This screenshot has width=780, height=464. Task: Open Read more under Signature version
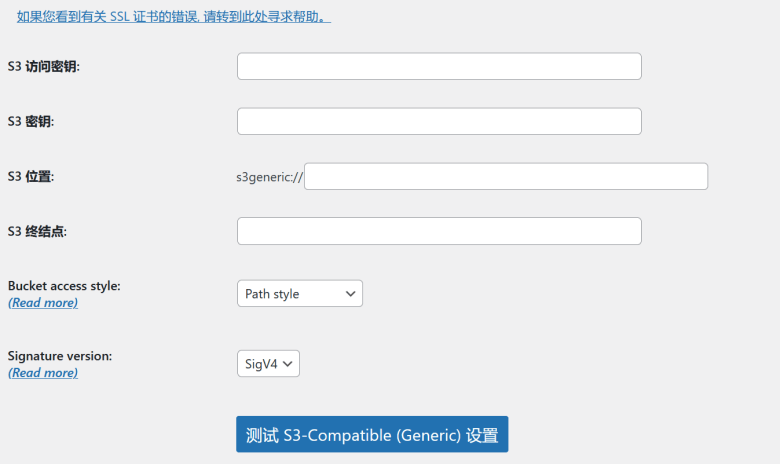click(43, 372)
